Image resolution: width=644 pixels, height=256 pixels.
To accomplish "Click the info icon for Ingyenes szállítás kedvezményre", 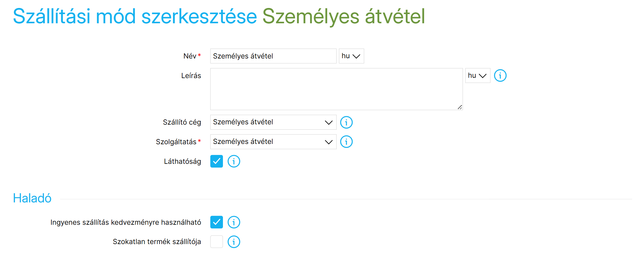I will coord(234,222).
